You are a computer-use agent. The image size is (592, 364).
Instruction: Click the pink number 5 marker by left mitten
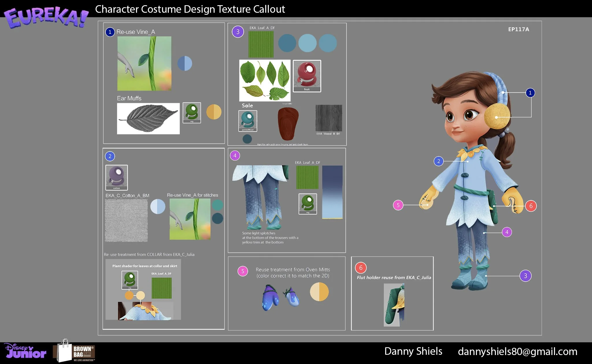coord(398,205)
